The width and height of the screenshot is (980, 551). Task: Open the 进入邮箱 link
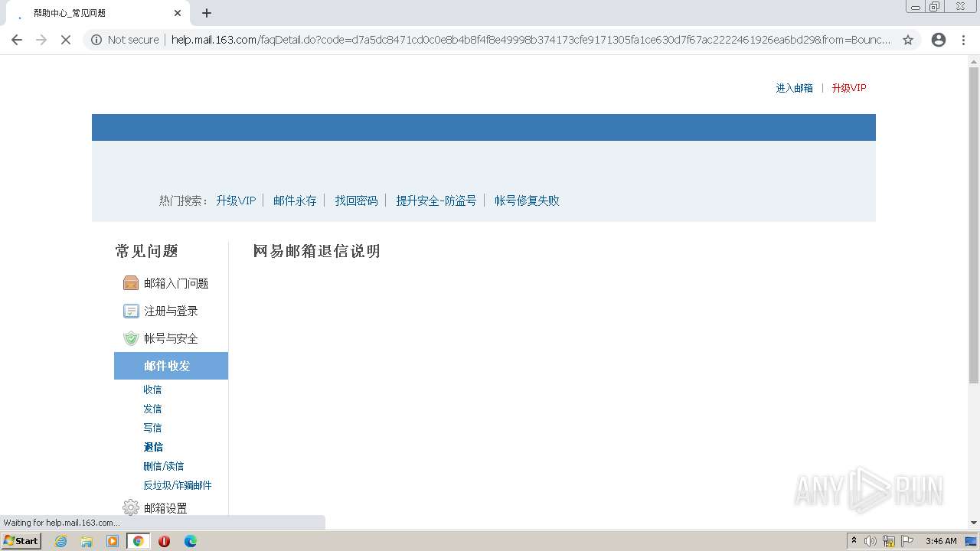point(794,88)
